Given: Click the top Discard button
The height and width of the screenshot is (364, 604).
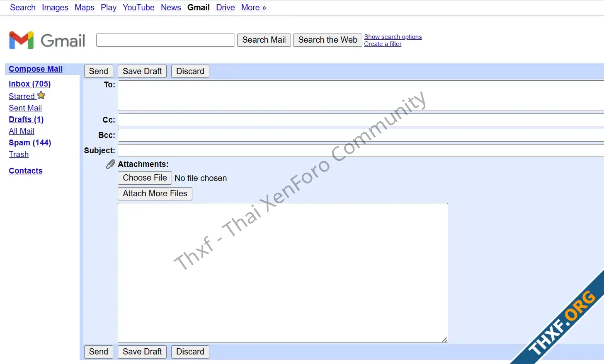Looking at the screenshot, I should tap(190, 71).
